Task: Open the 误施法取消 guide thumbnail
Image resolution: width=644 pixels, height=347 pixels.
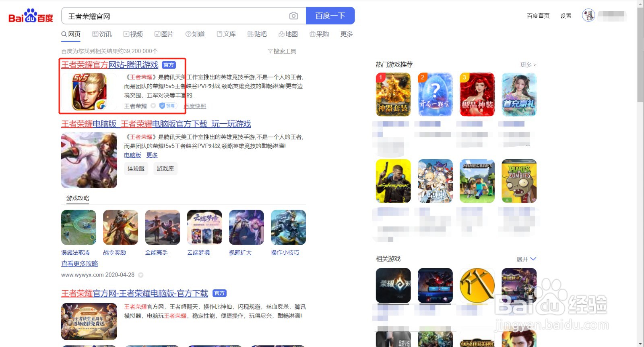Action: pyautogui.click(x=78, y=227)
